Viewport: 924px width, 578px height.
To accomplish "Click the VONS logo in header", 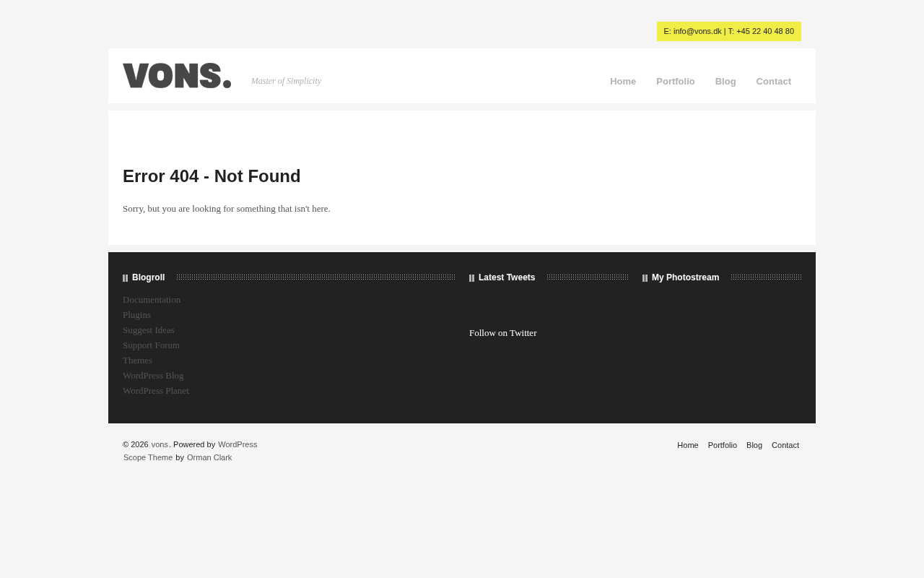I will tap(177, 76).
